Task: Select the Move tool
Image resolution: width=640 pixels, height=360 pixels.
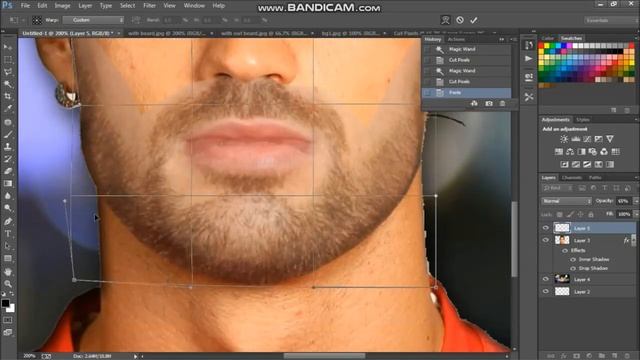Action: tap(8, 47)
